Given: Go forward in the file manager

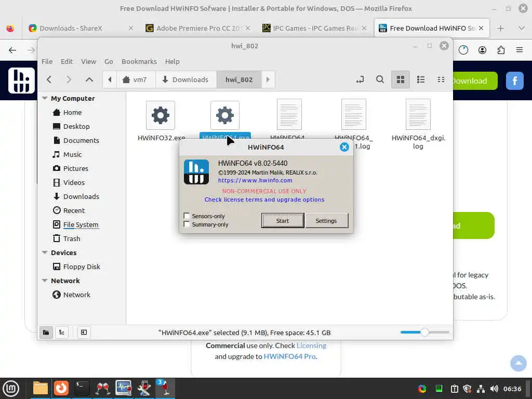Looking at the screenshot, I should click(x=69, y=79).
